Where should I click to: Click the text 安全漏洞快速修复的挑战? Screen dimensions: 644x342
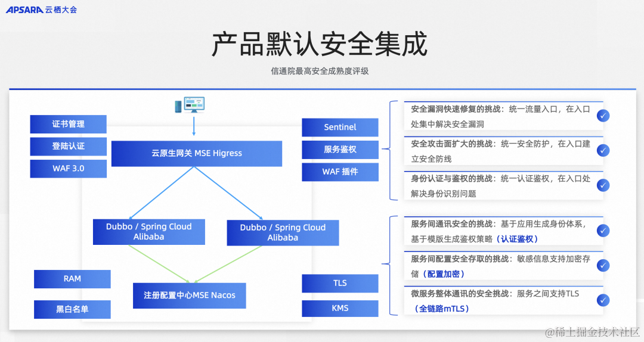(456, 109)
